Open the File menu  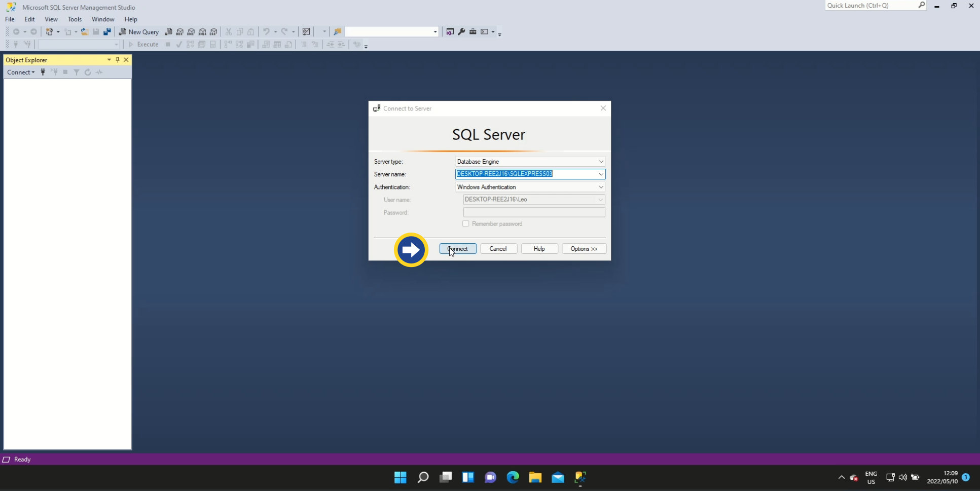[10, 19]
